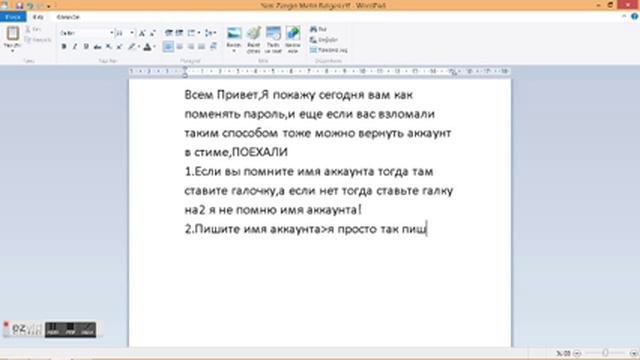Screen dimensions: 640x360
Task: Switch to the Görünüm view tab
Action: click(68, 17)
